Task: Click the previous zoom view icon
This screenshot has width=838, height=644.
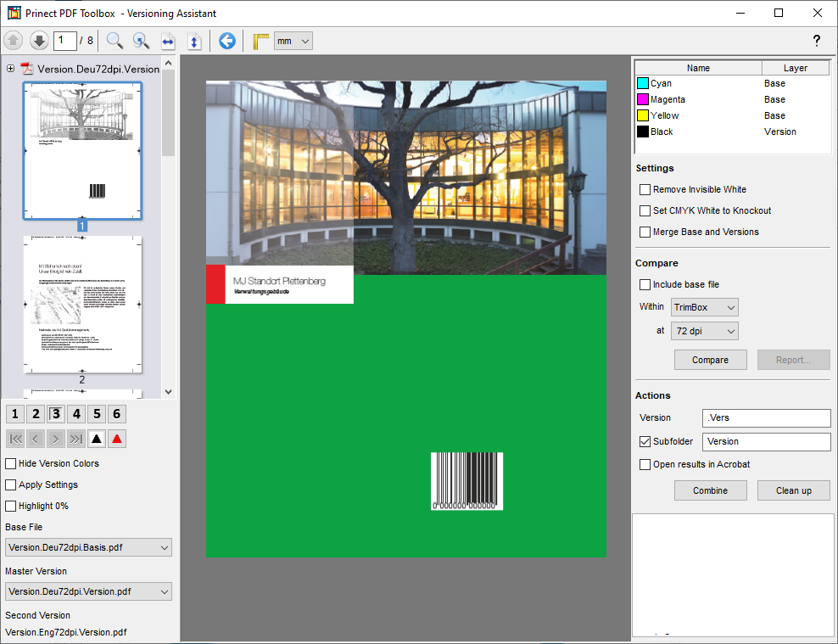Action: click(141, 41)
